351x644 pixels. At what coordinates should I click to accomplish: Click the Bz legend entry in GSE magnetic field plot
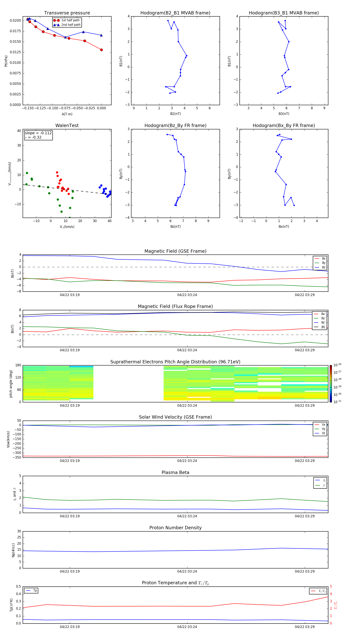click(x=320, y=267)
